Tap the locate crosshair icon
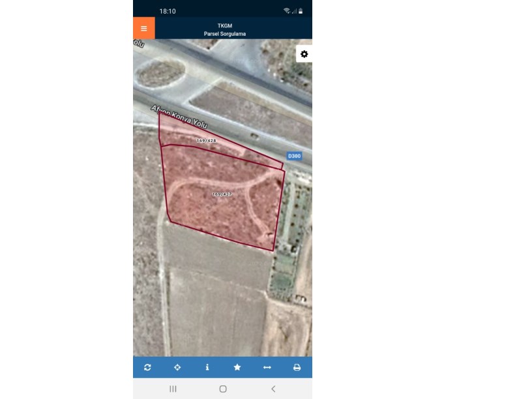Screen dimensions: 532x399 (177, 367)
